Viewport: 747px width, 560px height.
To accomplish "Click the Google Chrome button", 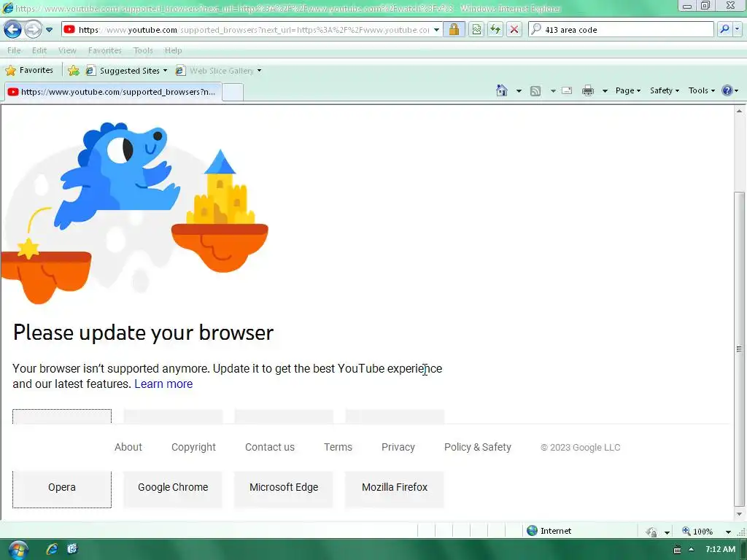I will (173, 489).
